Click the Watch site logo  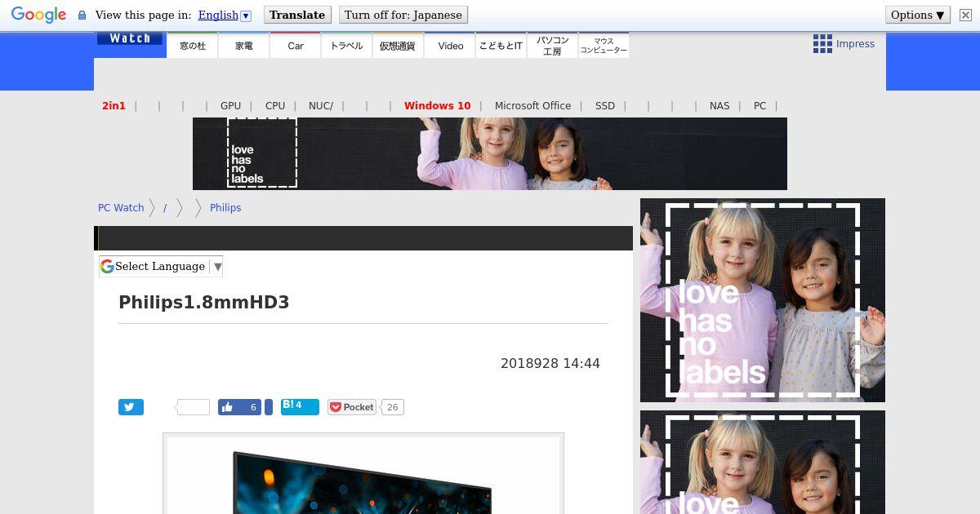pyautogui.click(x=130, y=38)
